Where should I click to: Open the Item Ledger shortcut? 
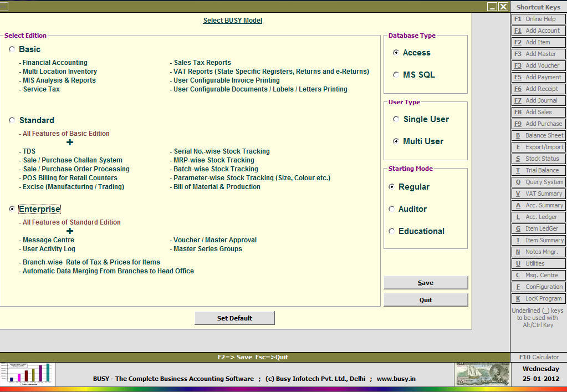[538, 228]
